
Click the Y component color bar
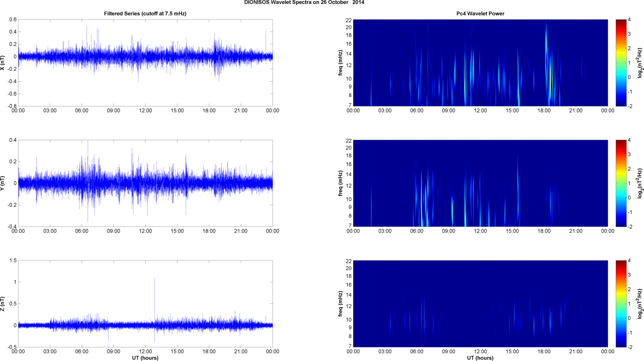pos(621,183)
